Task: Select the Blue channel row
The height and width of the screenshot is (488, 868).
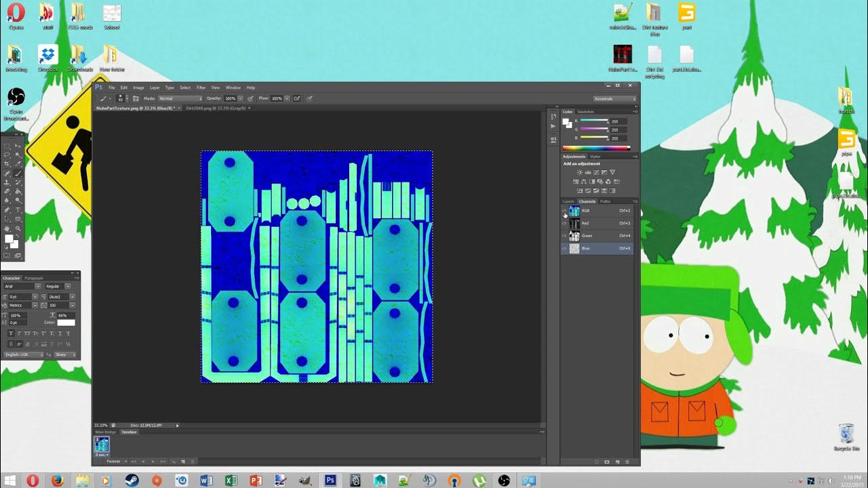Action: coord(597,249)
